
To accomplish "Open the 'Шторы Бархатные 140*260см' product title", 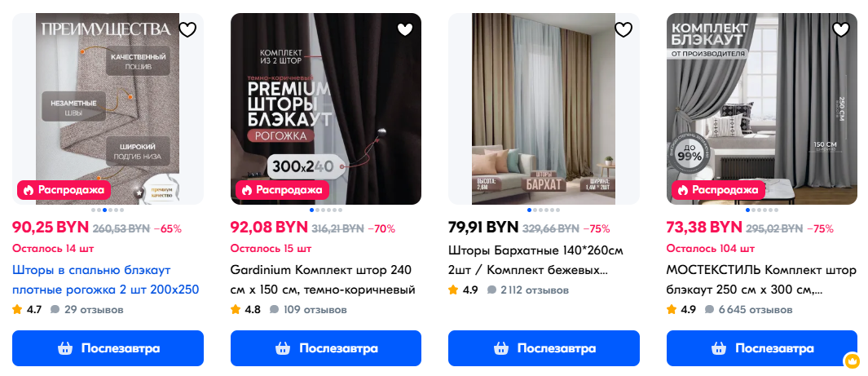I will pyautogui.click(x=535, y=260).
